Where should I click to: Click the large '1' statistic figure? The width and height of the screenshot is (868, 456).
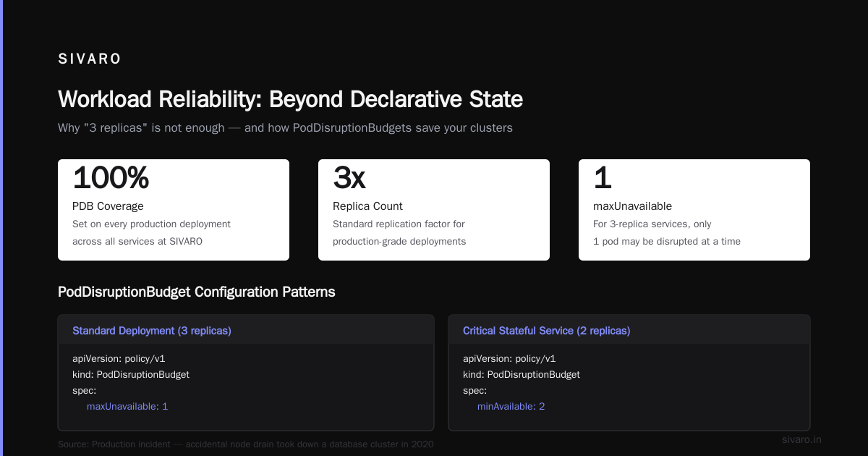602,178
